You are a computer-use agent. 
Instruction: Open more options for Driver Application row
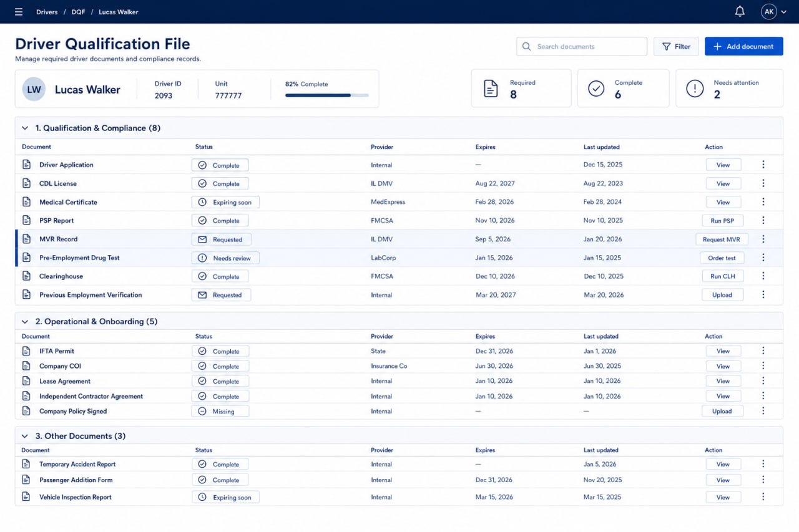click(x=763, y=165)
